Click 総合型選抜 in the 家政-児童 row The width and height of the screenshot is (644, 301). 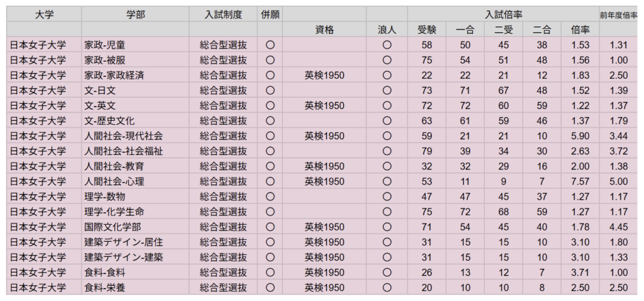[x=223, y=45]
